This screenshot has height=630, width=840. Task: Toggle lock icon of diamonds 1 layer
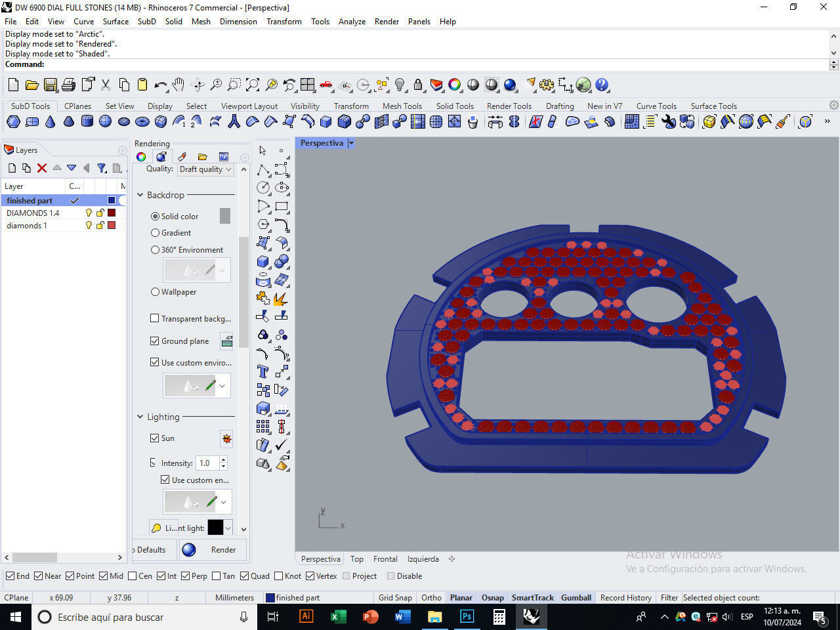[100, 225]
